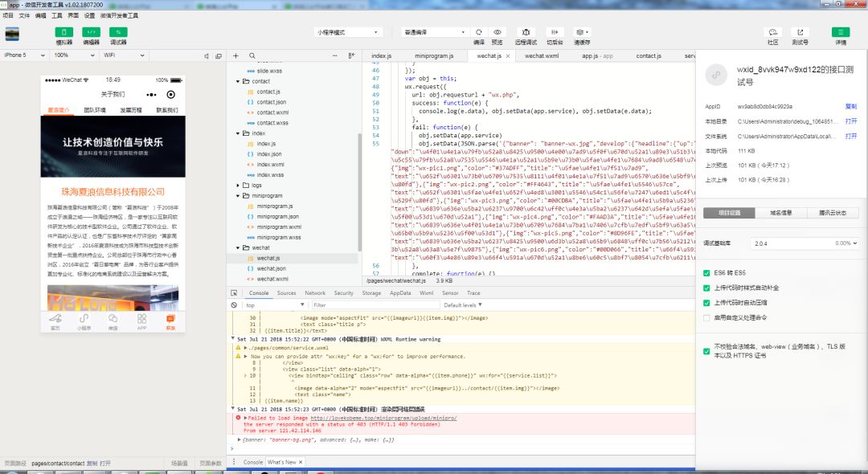Toggle 不校验合法域名 checkbox

706,351
